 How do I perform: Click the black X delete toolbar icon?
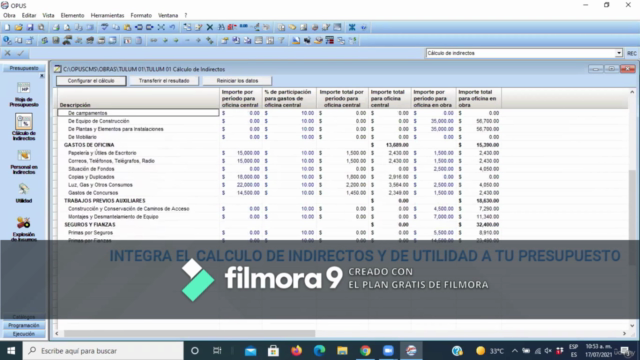click(x=209, y=27)
